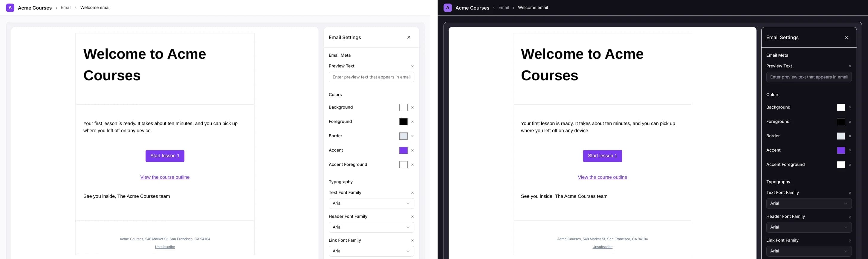Reset Accent color in dark window
Viewport: 868px width, 259px height.
click(x=850, y=150)
